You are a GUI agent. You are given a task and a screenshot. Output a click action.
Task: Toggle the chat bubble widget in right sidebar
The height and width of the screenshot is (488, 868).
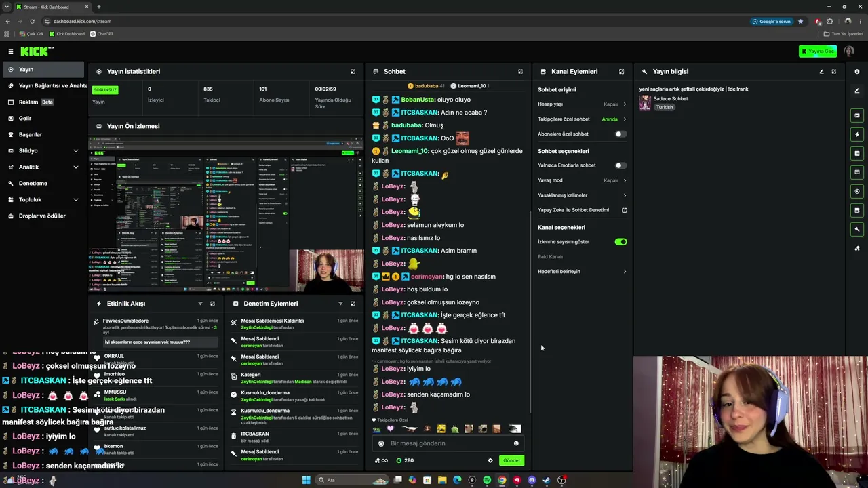(857, 172)
